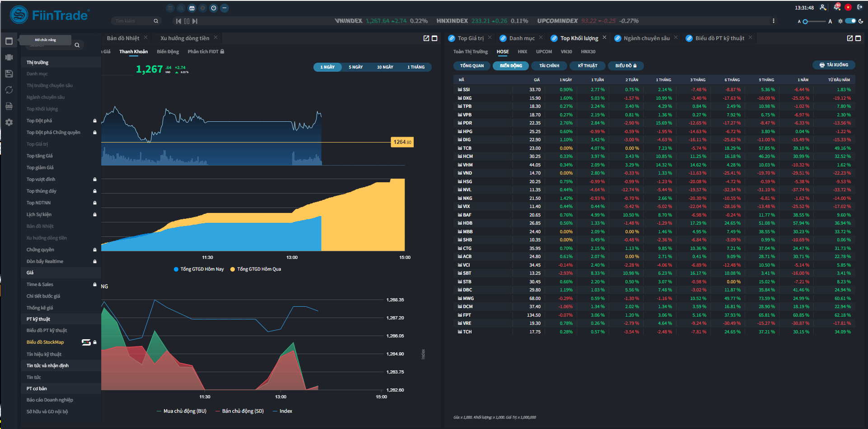The height and width of the screenshot is (429, 868).
Task: Click the moon dark-theme icon
Action: (x=861, y=21)
